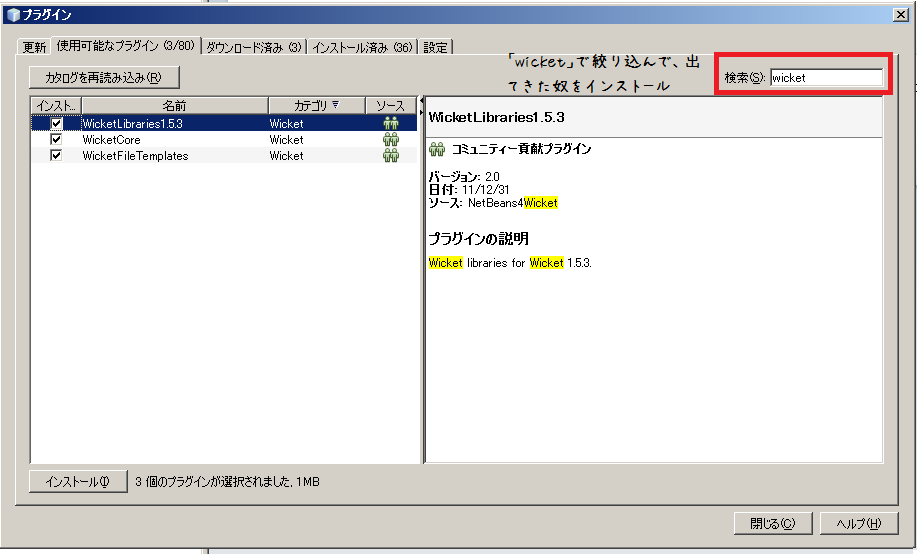Click the community source icon for WicketCore
This screenshot has width=917, height=554.
coord(391,139)
